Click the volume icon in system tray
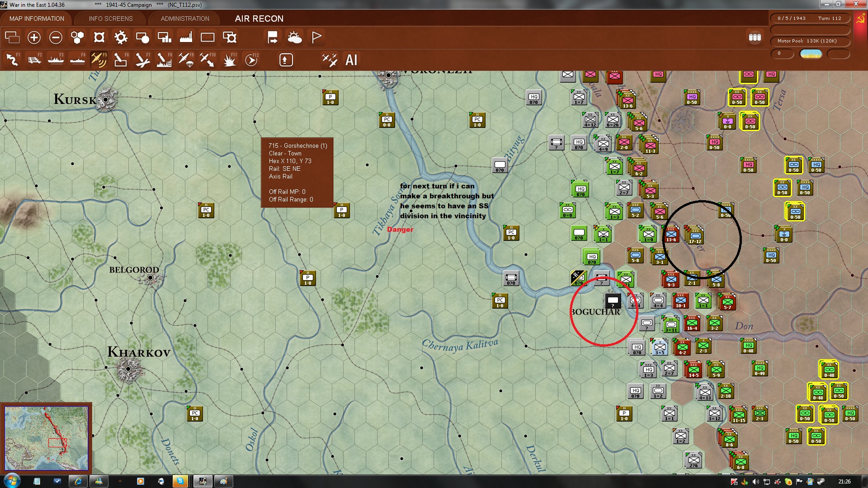This screenshot has height=488, width=868. coord(755,482)
